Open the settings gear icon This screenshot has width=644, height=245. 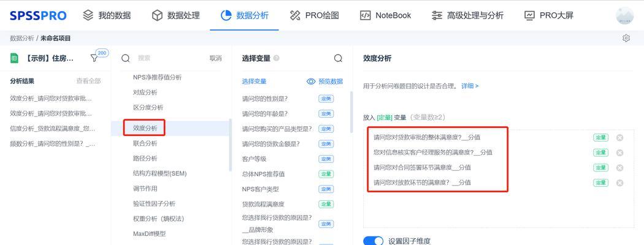(626, 38)
